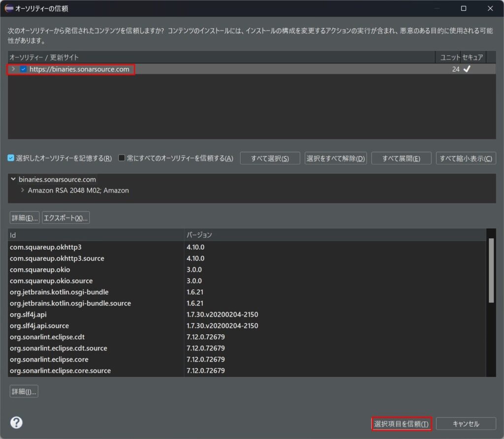Confirm trust with 選択項目を信頼 button
The width and height of the screenshot is (504, 439).
click(x=401, y=423)
